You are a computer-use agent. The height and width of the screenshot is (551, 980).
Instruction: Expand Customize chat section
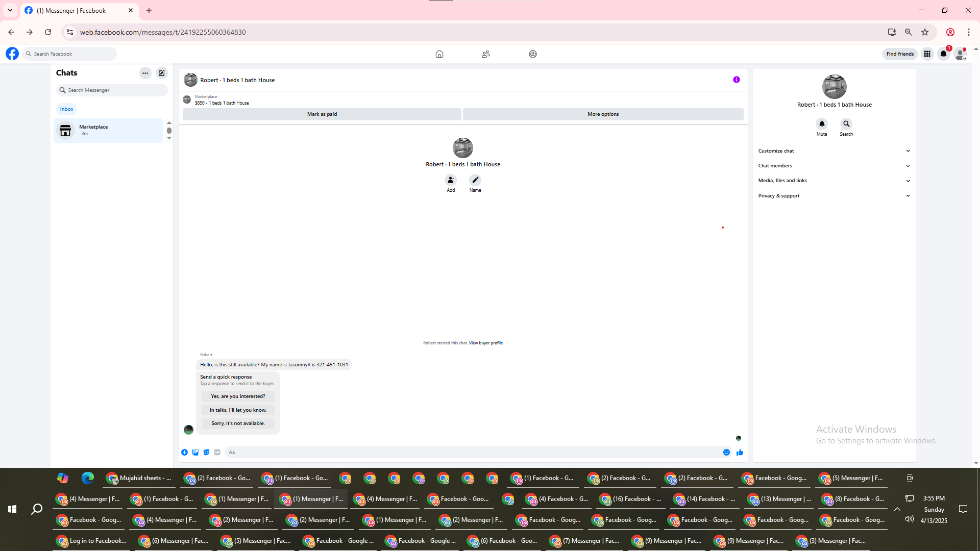(834, 151)
